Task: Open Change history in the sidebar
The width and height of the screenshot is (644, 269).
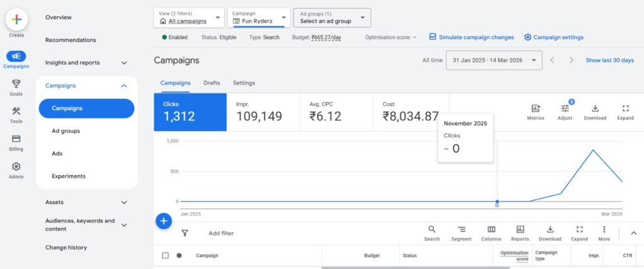Action: click(66, 248)
